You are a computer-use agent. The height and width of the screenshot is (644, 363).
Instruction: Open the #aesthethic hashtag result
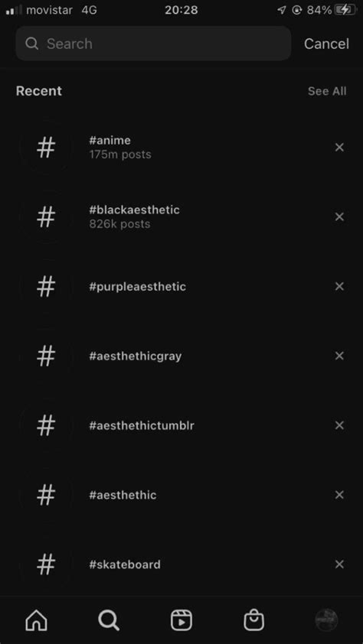181,495
